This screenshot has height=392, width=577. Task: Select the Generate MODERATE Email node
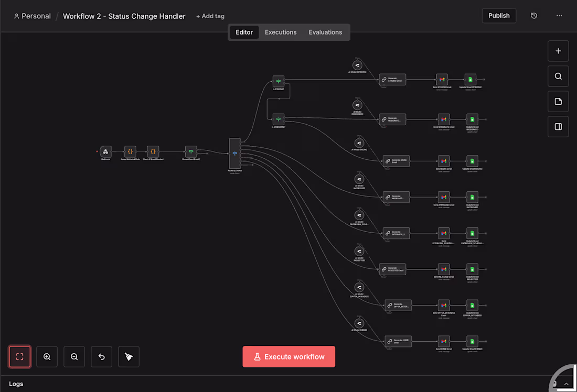[x=392, y=119]
